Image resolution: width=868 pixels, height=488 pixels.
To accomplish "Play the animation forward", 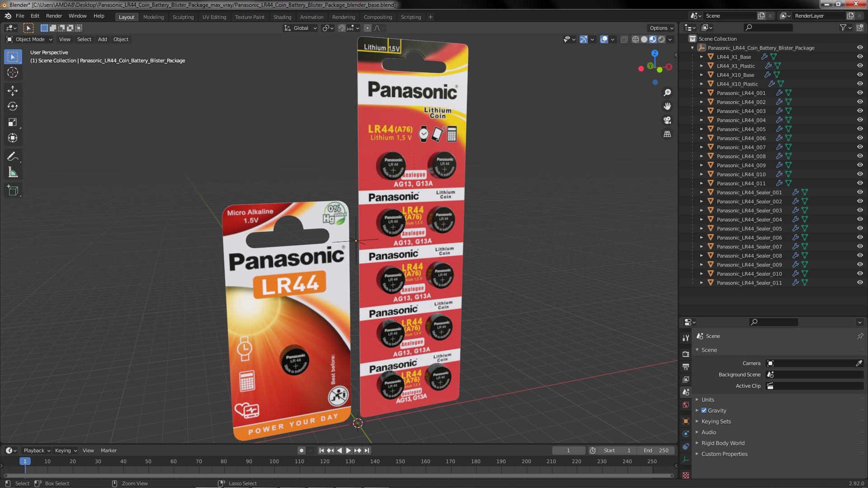I will click(348, 450).
